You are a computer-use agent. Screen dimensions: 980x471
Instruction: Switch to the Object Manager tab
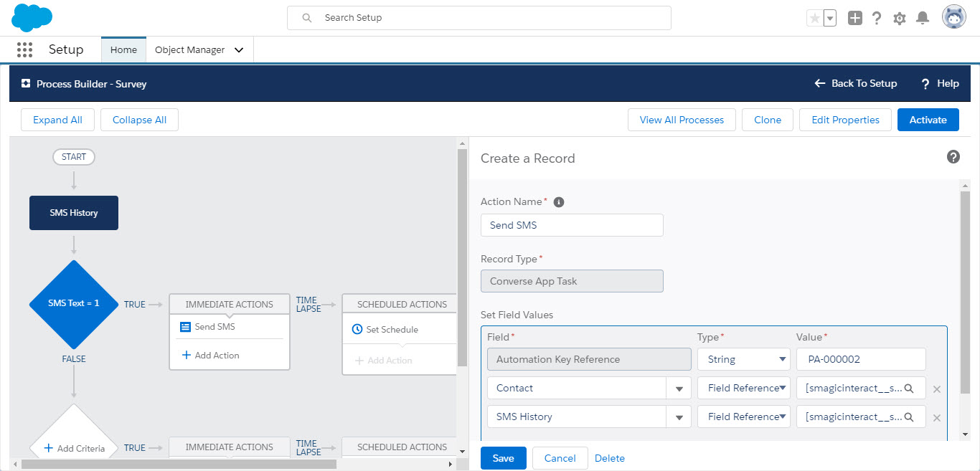point(190,50)
